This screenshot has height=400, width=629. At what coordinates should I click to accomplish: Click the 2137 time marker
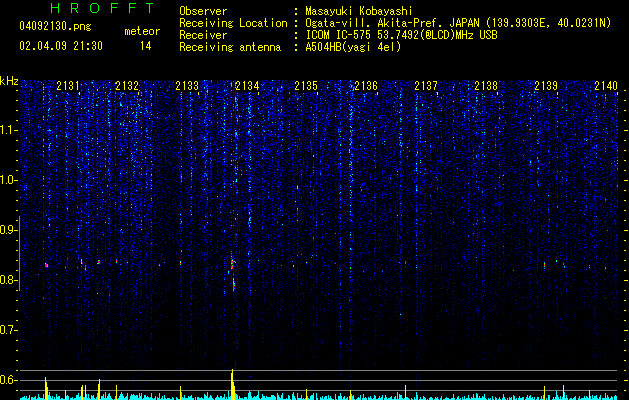click(426, 86)
